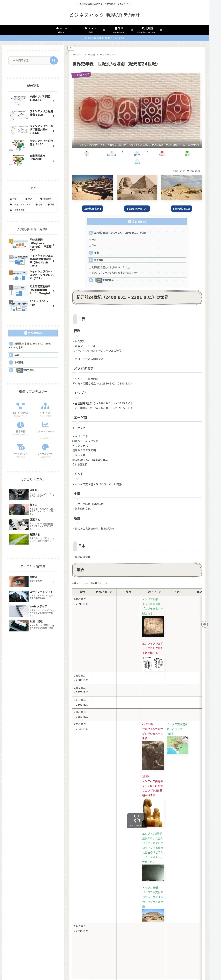Close the main 目次 table of contents

click(137, 221)
